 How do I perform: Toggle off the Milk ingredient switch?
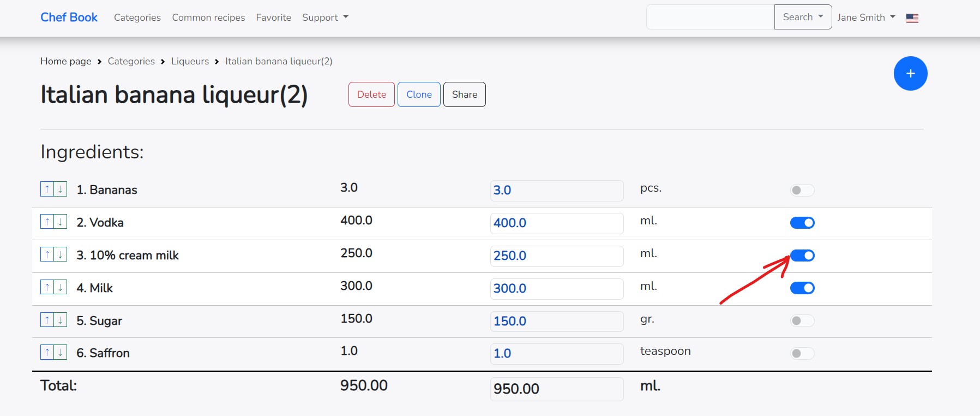(802, 288)
